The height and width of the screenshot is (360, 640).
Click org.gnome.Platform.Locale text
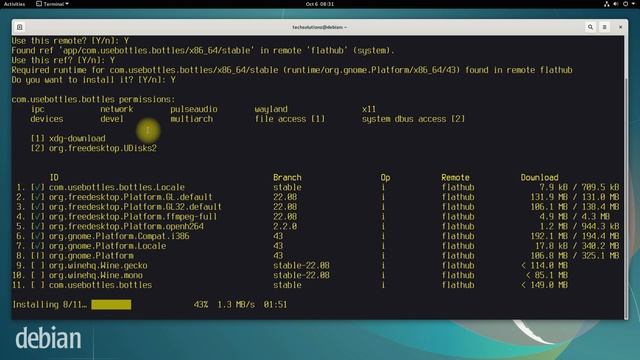(x=108, y=246)
